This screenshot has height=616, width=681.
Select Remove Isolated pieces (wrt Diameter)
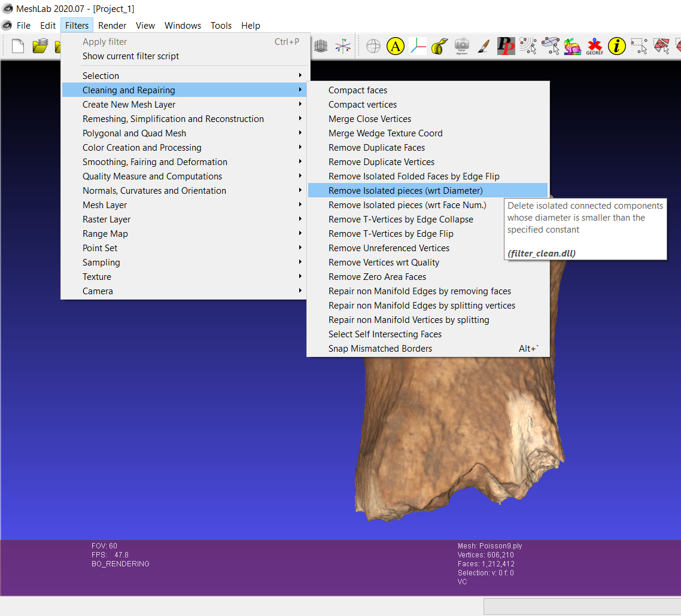pyautogui.click(x=428, y=190)
